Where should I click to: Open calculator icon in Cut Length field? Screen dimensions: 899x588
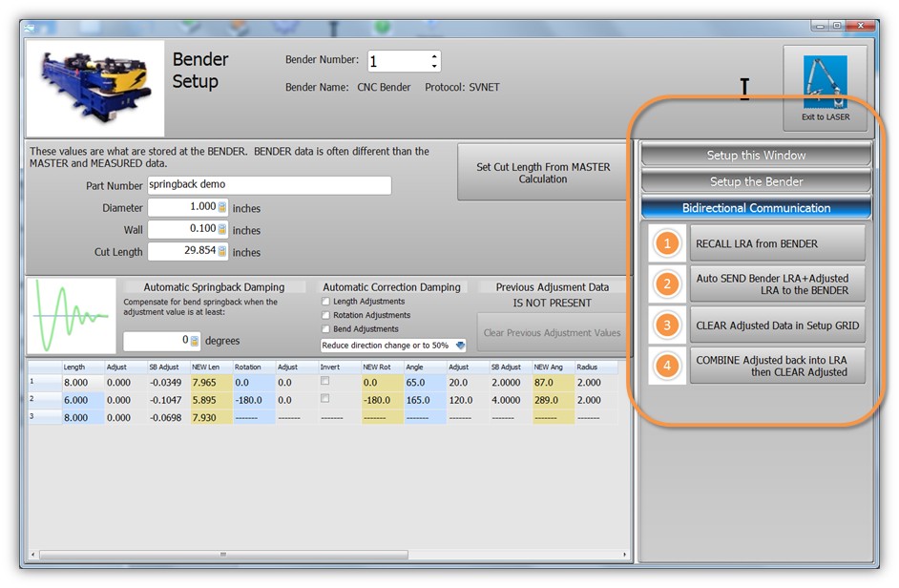[x=222, y=252]
